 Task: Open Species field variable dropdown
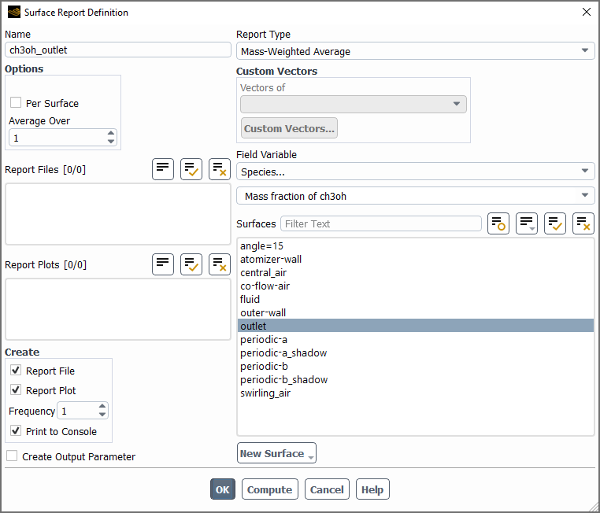(x=415, y=171)
